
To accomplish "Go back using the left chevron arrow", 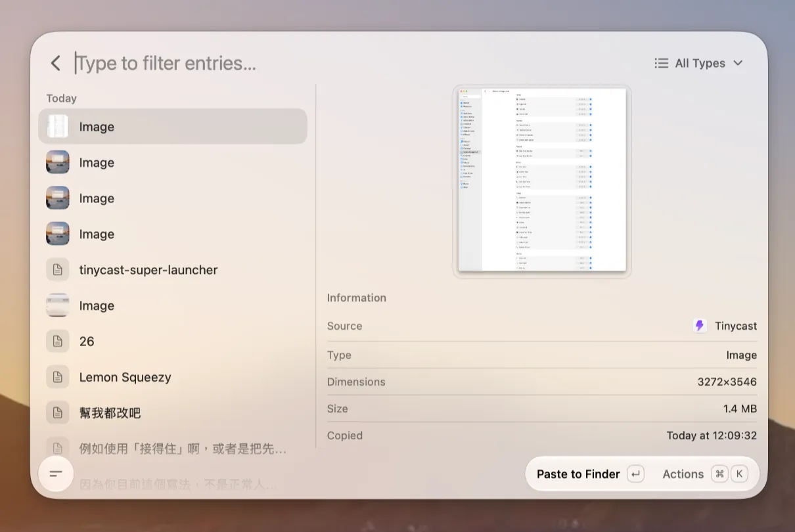I will [x=55, y=63].
